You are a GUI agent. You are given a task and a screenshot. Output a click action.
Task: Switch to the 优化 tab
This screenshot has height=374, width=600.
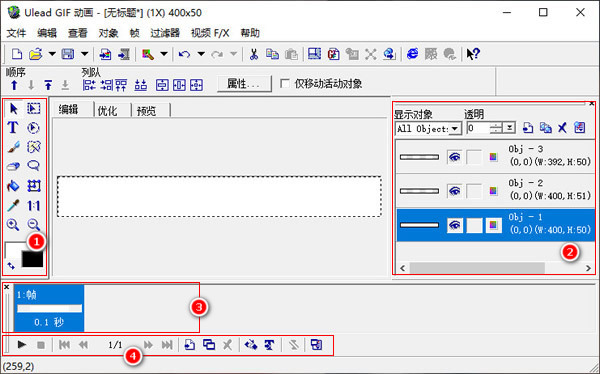pyautogui.click(x=108, y=111)
